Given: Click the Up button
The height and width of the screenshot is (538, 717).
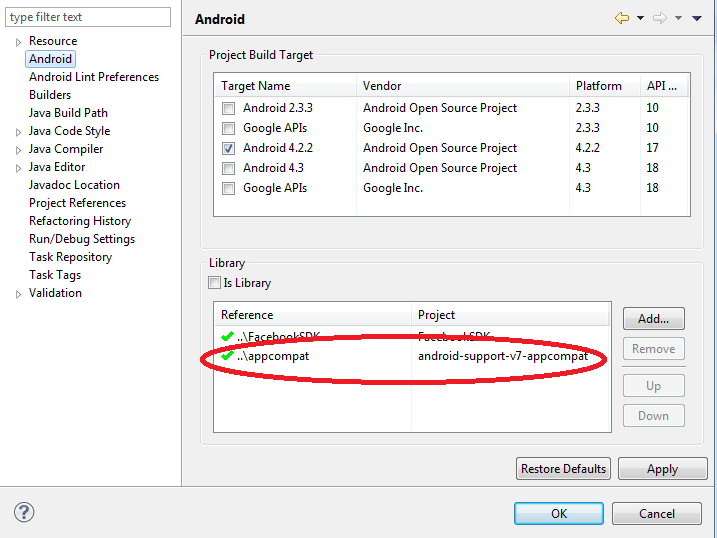Looking at the screenshot, I should click(653, 385).
